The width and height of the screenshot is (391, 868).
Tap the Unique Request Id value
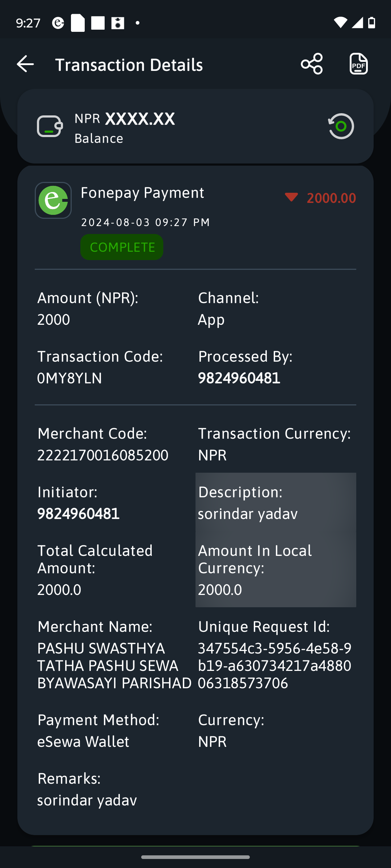[274, 665]
